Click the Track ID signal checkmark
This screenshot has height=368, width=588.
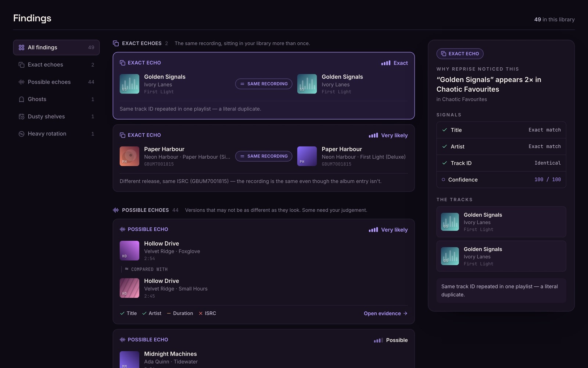point(445,163)
